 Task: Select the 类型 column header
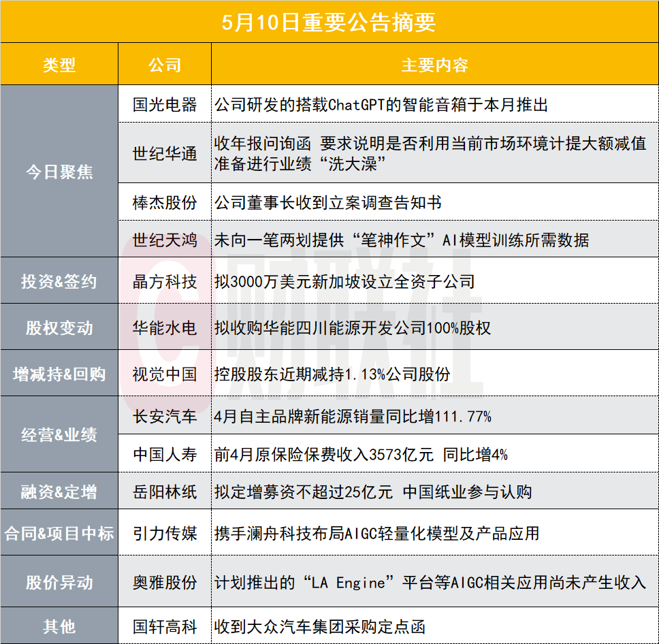pyautogui.click(x=59, y=65)
